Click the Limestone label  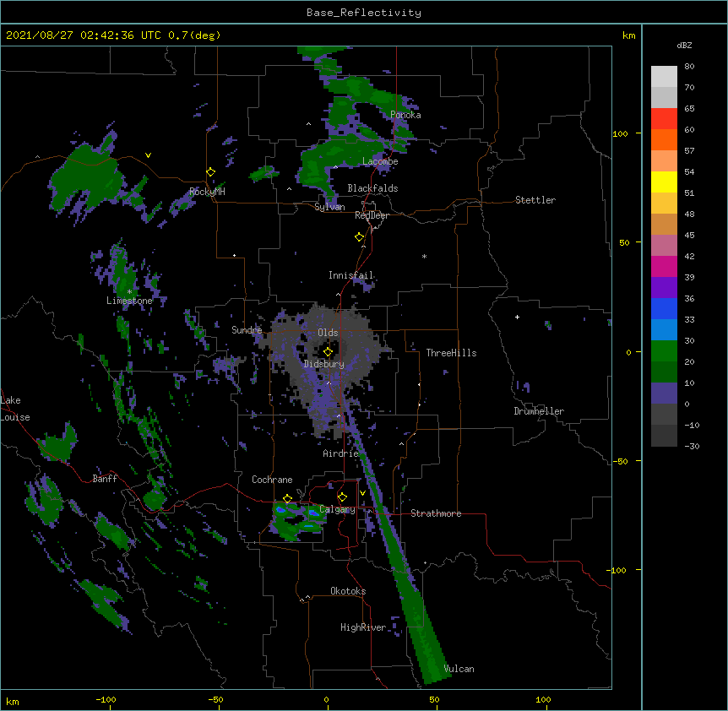tap(129, 301)
